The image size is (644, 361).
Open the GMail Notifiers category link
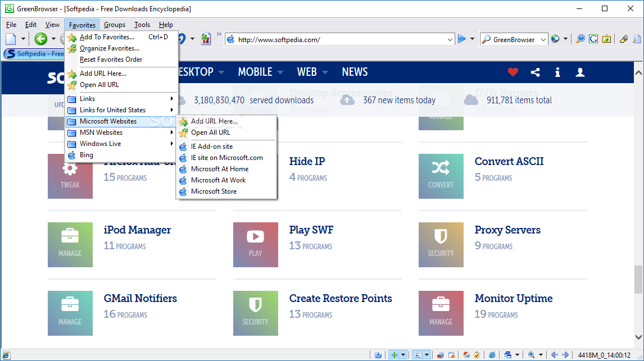pos(140,298)
